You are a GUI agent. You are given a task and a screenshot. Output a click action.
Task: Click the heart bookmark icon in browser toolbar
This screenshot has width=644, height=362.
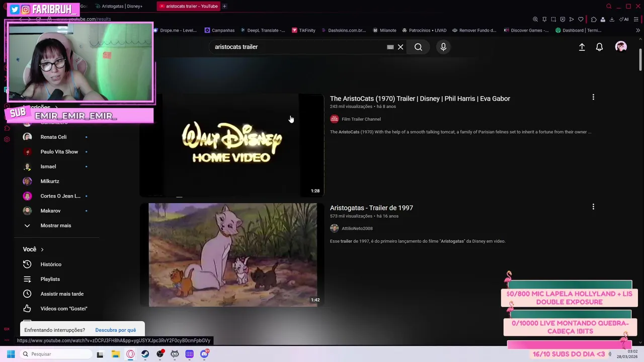(x=581, y=19)
